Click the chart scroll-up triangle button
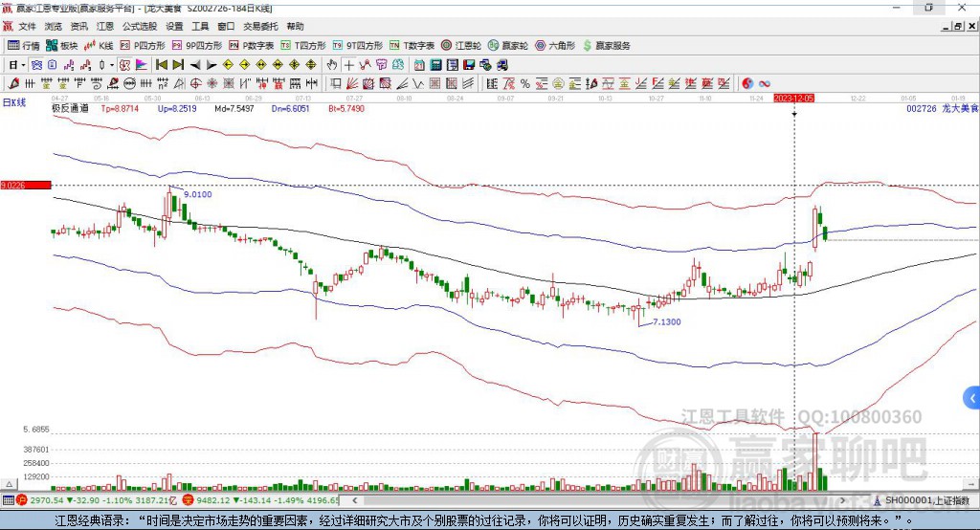The height and width of the screenshot is (530, 980). [9, 484]
